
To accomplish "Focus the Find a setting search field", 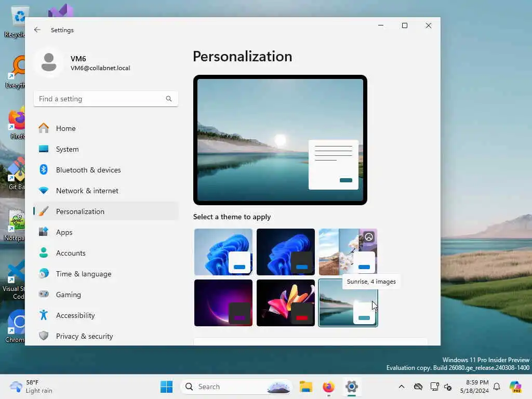I will tap(106, 99).
